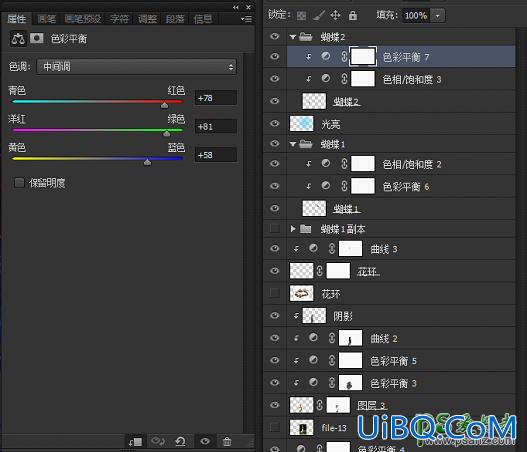
Task: Click adjustment icon of 色彩平衡 5 layer
Action: pyautogui.click(x=313, y=360)
